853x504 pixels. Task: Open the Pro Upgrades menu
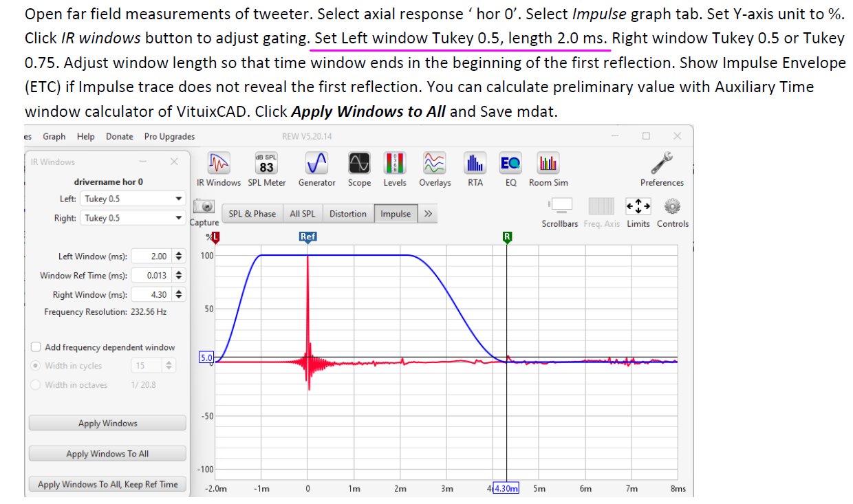tap(169, 136)
